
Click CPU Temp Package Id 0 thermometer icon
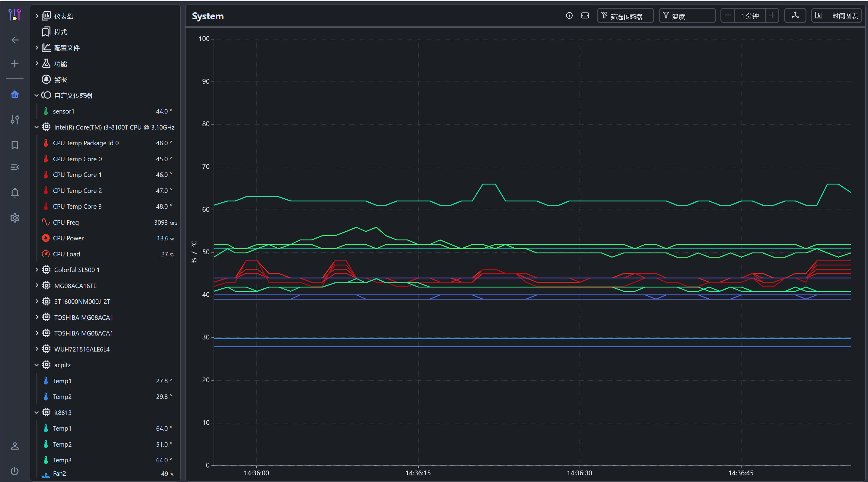pos(46,143)
